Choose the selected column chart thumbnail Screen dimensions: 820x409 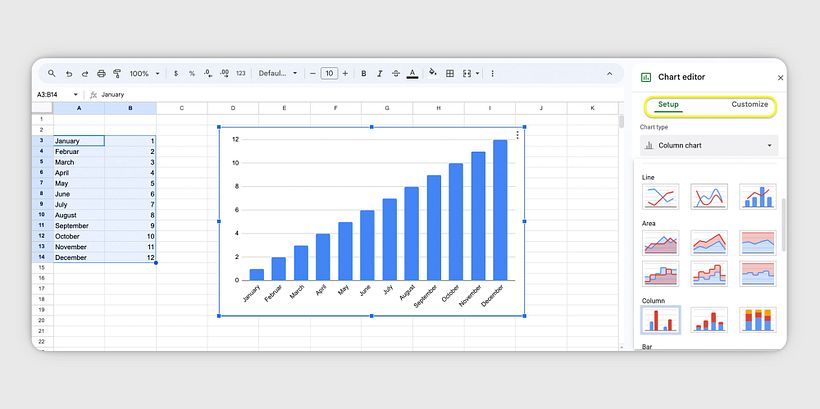[x=660, y=320]
